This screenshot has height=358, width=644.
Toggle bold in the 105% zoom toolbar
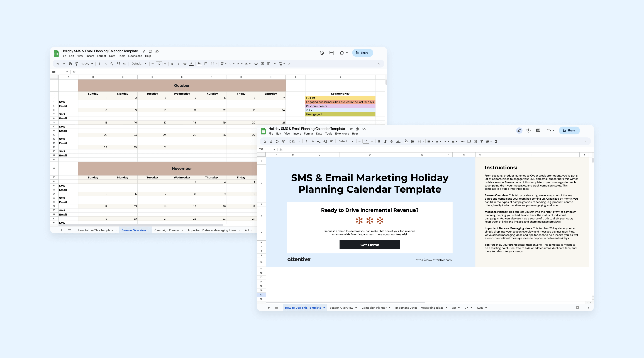[379, 142]
